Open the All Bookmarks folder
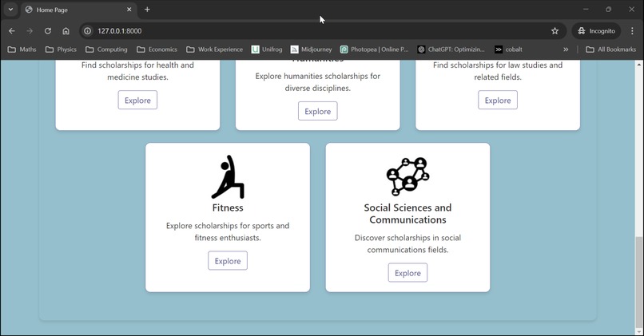The width and height of the screenshot is (644, 336). click(610, 49)
